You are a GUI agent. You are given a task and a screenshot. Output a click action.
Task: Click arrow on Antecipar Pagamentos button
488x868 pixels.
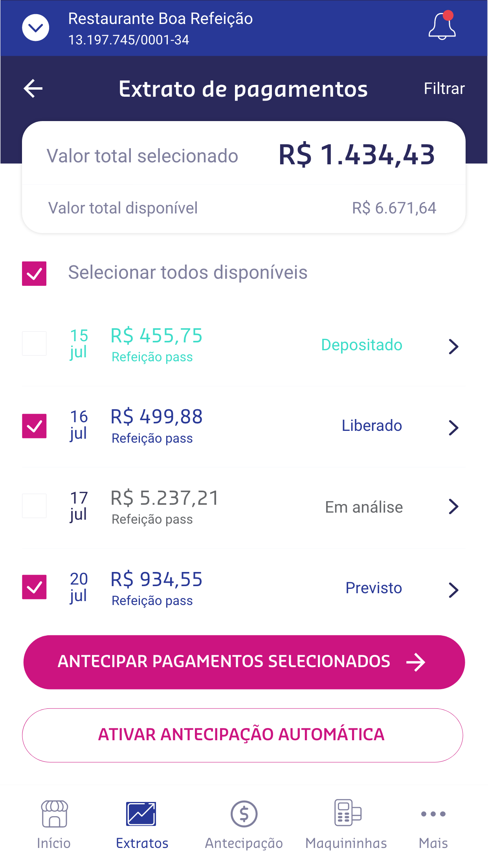click(416, 662)
